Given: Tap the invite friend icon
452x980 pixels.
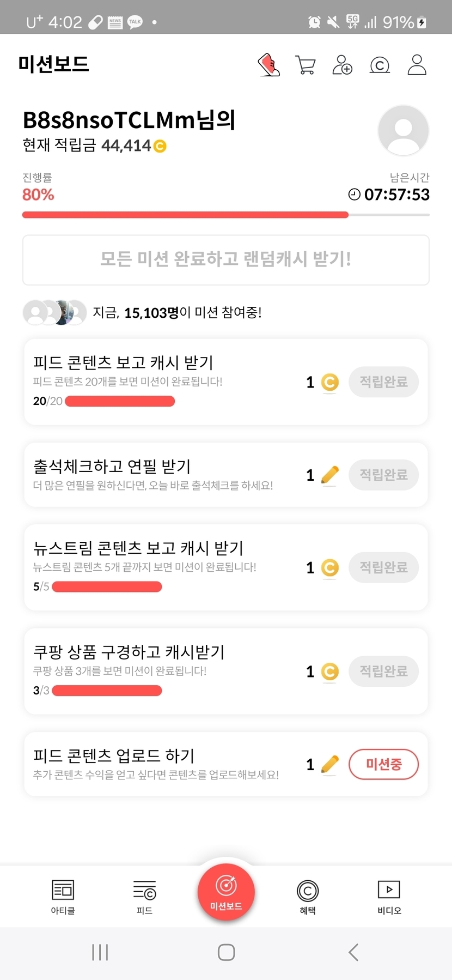Looking at the screenshot, I should click(342, 65).
